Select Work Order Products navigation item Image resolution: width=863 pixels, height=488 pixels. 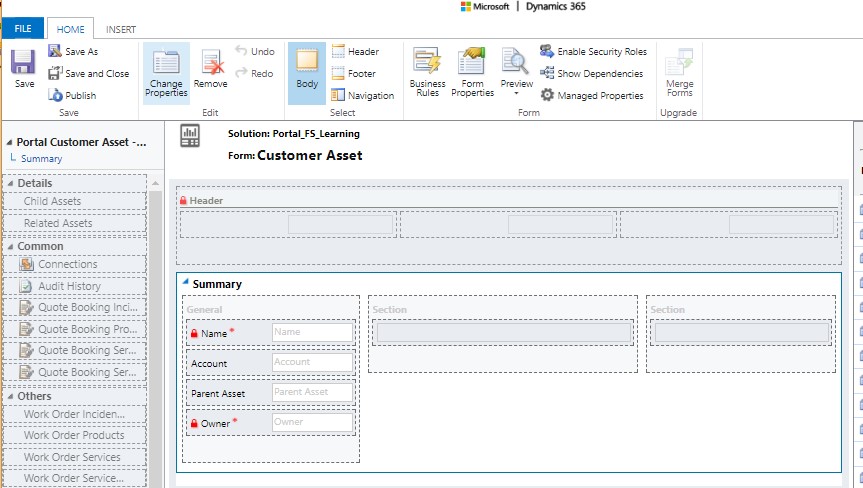point(75,435)
